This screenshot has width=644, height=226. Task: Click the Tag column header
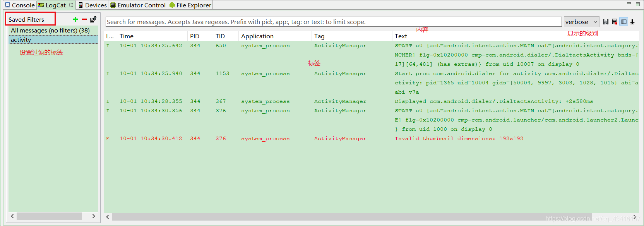(x=352, y=36)
